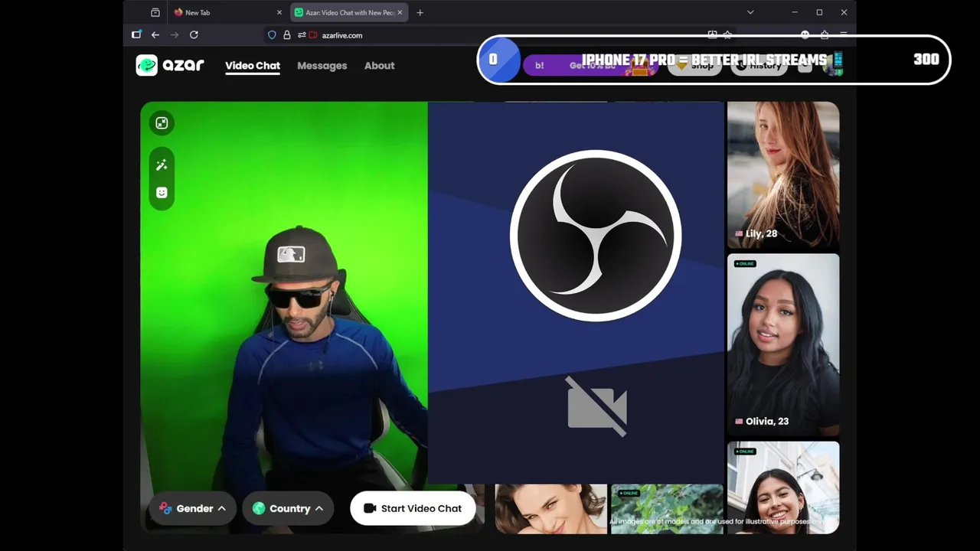Click the red camera-sharing indicator in address bar

tap(313, 34)
